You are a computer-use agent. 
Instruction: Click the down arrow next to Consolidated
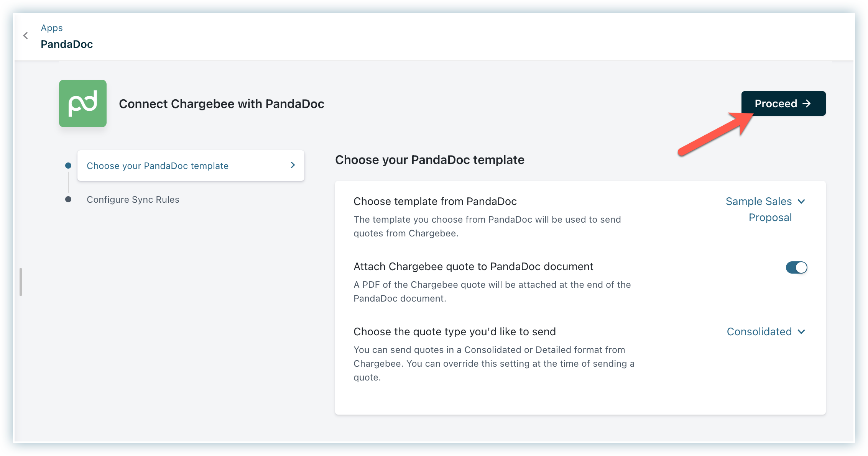point(801,332)
